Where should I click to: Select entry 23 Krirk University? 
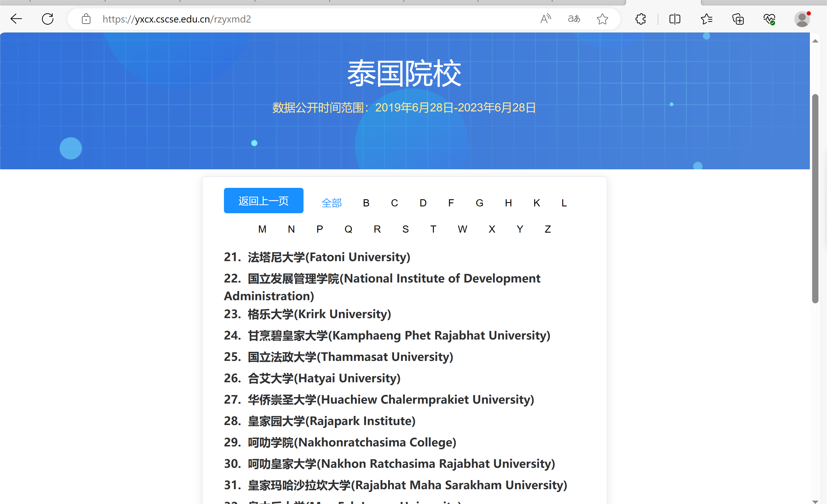pyautogui.click(x=308, y=314)
